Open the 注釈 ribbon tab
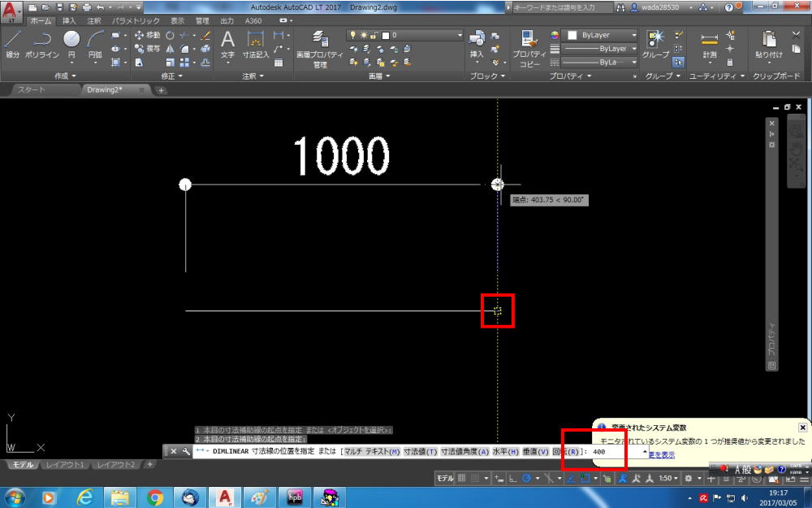The image size is (812, 508). click(93, 21)
